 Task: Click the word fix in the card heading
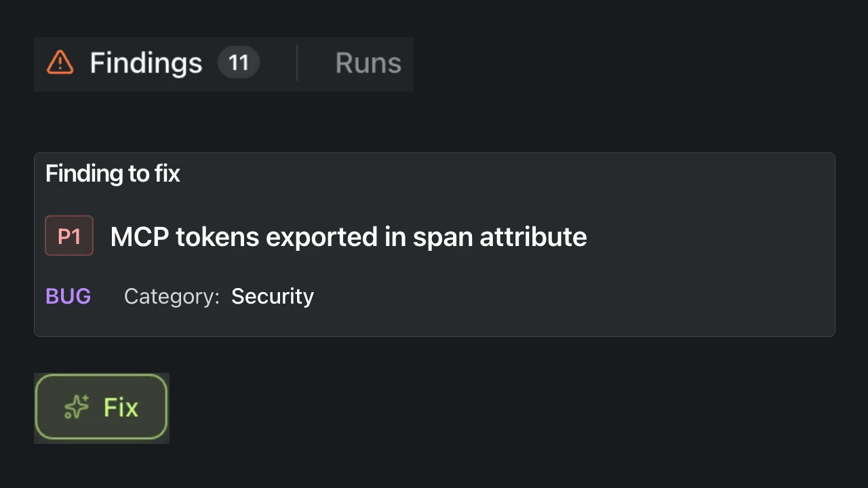tap(167, 174)
